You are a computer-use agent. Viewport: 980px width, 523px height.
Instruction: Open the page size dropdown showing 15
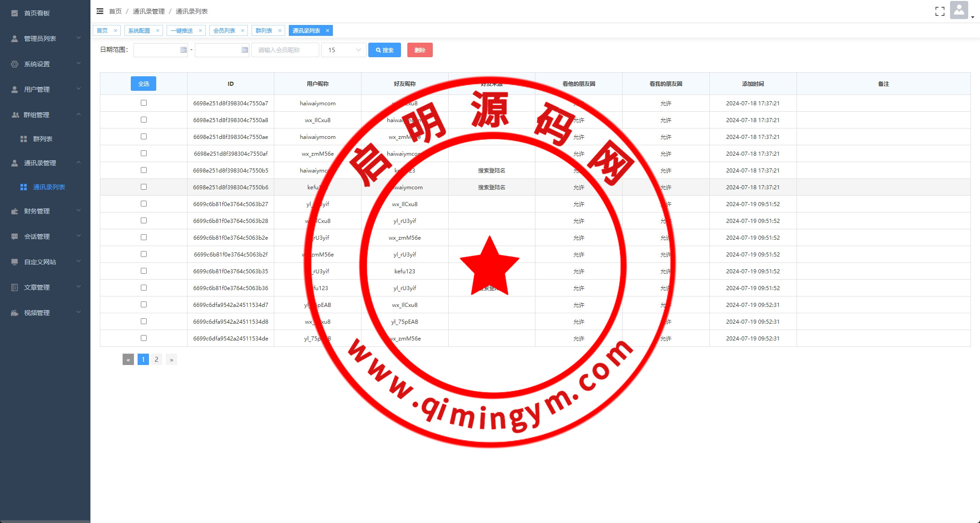coord(344,50)
